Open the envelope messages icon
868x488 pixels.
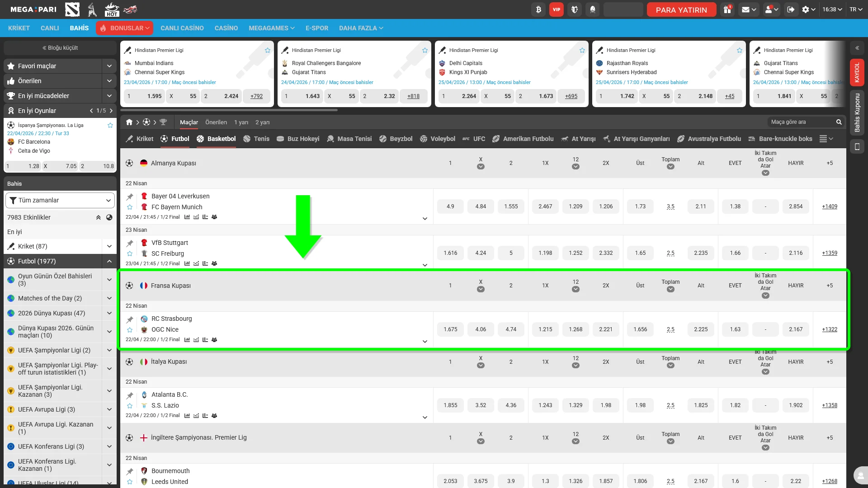click(749, 9)
